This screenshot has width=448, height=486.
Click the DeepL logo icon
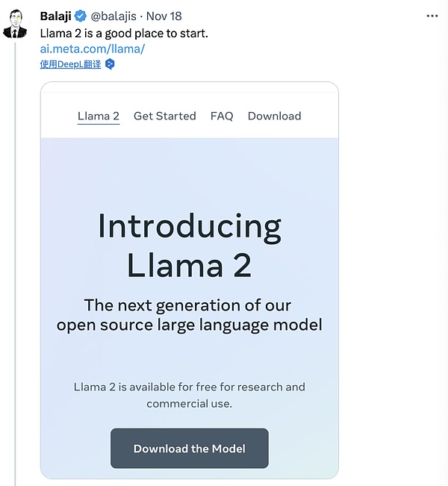(x=110, y=64)
